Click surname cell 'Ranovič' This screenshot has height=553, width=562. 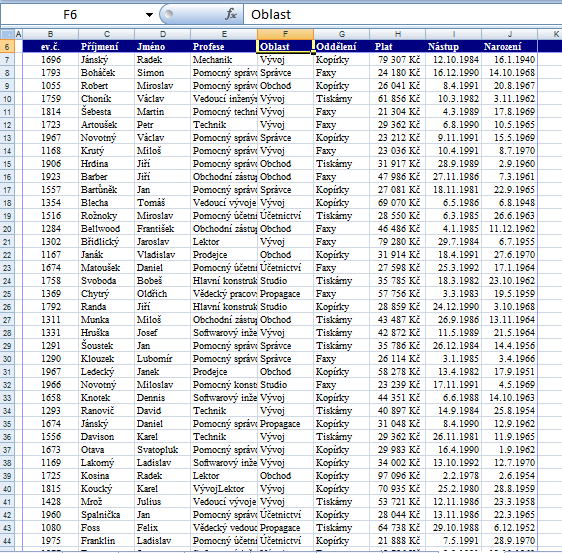pos(106,411)
